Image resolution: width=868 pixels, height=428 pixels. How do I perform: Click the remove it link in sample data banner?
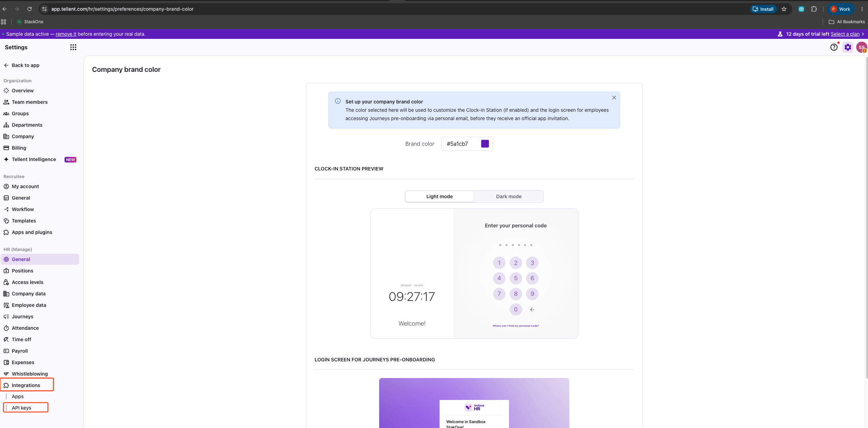tap(66, 34)
